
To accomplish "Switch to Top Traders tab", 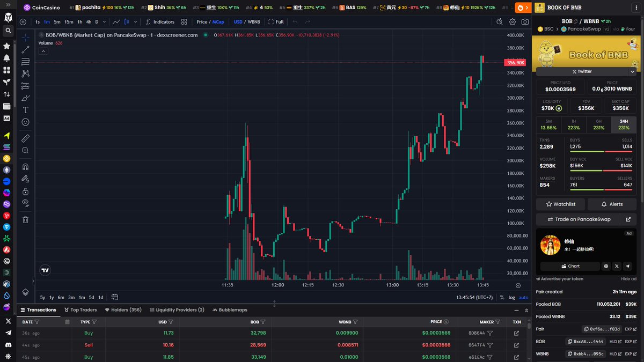I will 80,310.
